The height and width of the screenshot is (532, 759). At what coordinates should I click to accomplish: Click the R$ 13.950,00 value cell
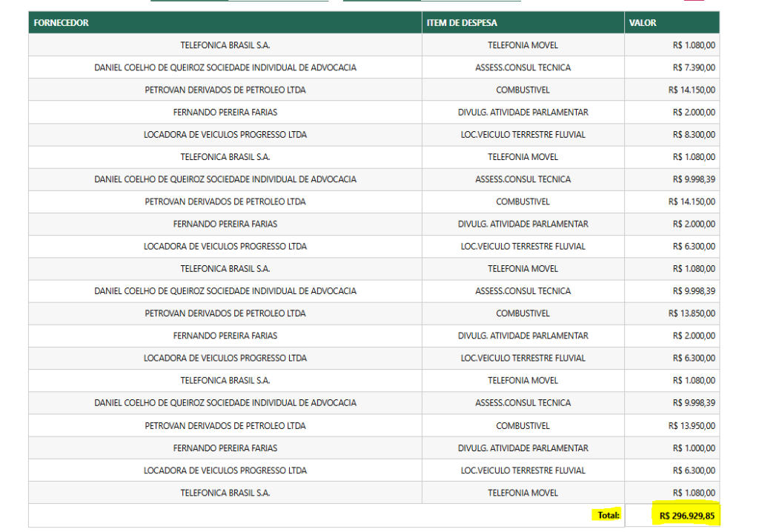point(692,426)
